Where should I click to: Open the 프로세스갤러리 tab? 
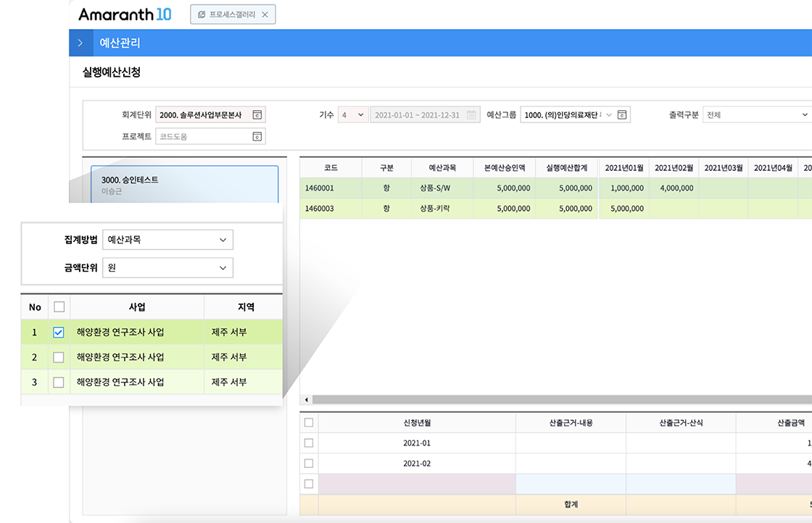pos(233,14)
